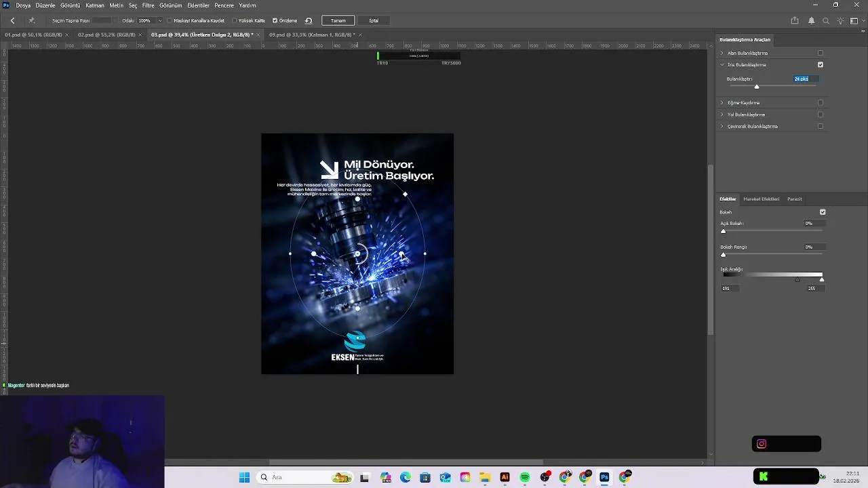
Task: Click the İptal button
Action: point(374,20)
